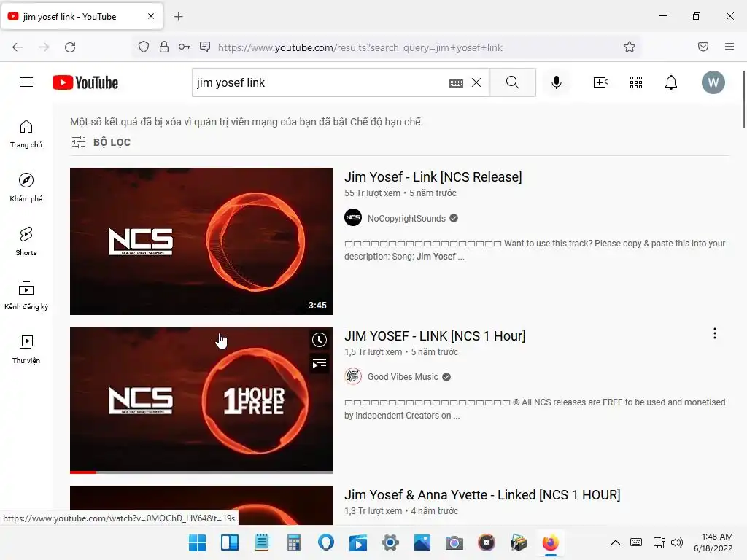Viewport: 747px width, 560px height.
Task: Open more options for JIM YOSEF 1 Hour video
Action: (x=715, y=333)
